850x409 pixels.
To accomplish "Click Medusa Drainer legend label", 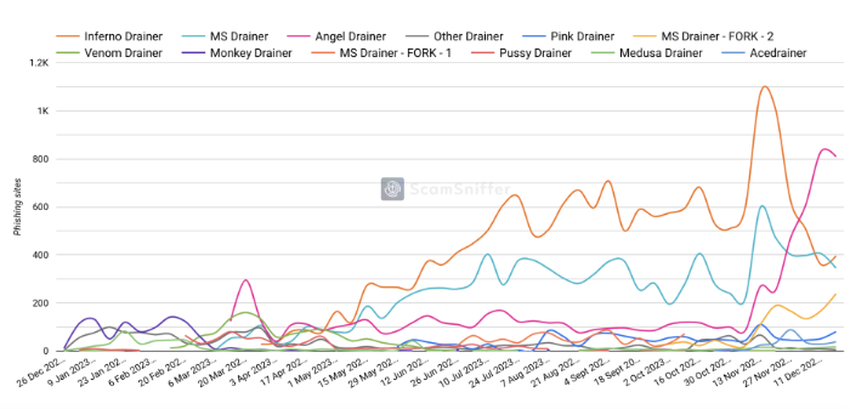I will point(661,53).
